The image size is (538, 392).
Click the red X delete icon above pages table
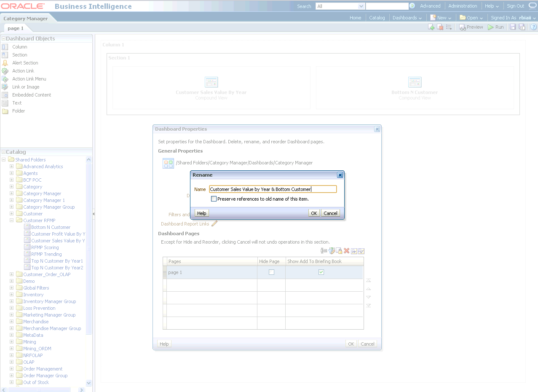(x=347, y=251)
